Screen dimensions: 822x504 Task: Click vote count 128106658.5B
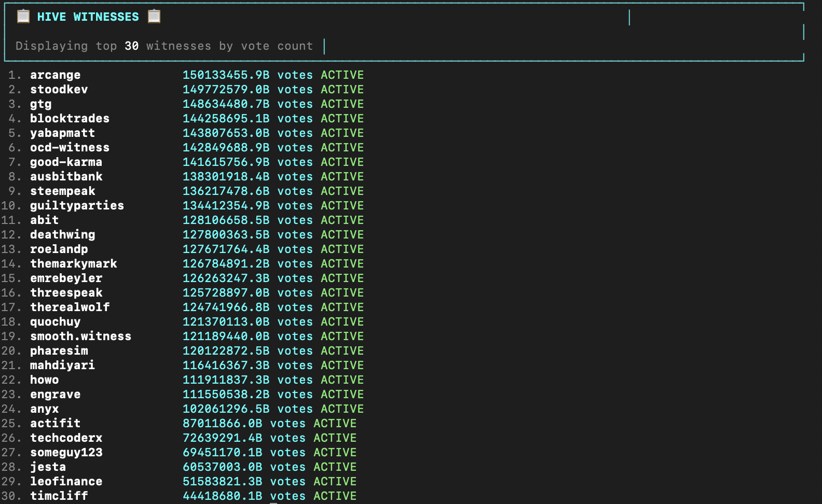click(226, 220)
